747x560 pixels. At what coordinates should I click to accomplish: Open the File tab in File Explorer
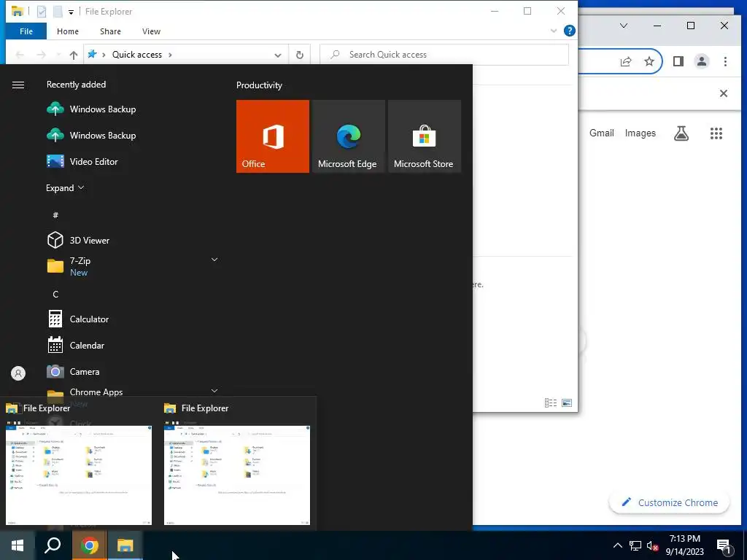26,31
